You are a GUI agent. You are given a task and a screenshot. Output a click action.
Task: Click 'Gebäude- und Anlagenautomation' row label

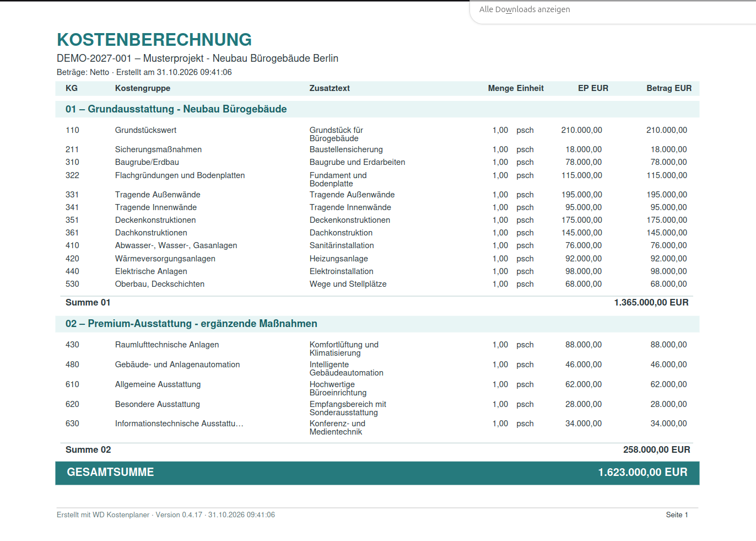coord(177,365)
